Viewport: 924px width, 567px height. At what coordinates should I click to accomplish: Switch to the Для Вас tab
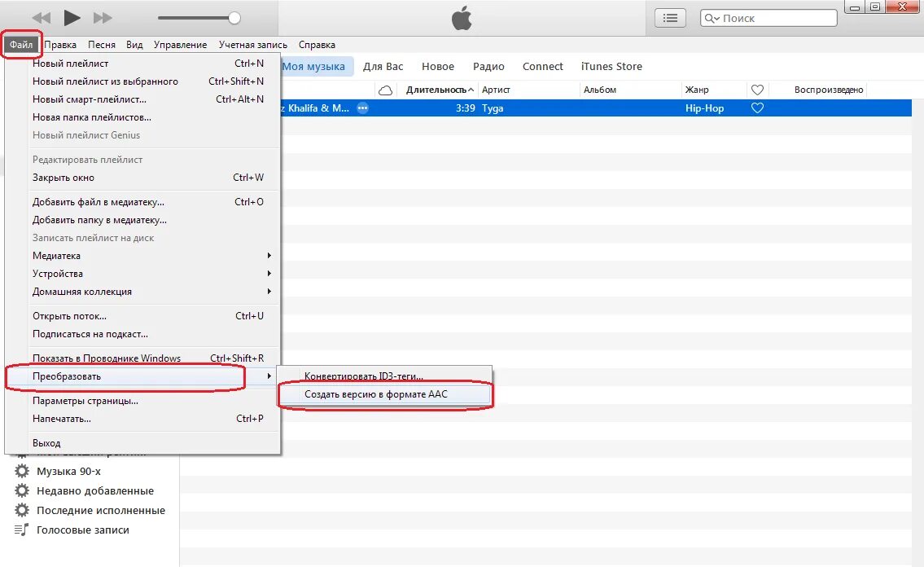pyautogui.click(x=383, y=67)
